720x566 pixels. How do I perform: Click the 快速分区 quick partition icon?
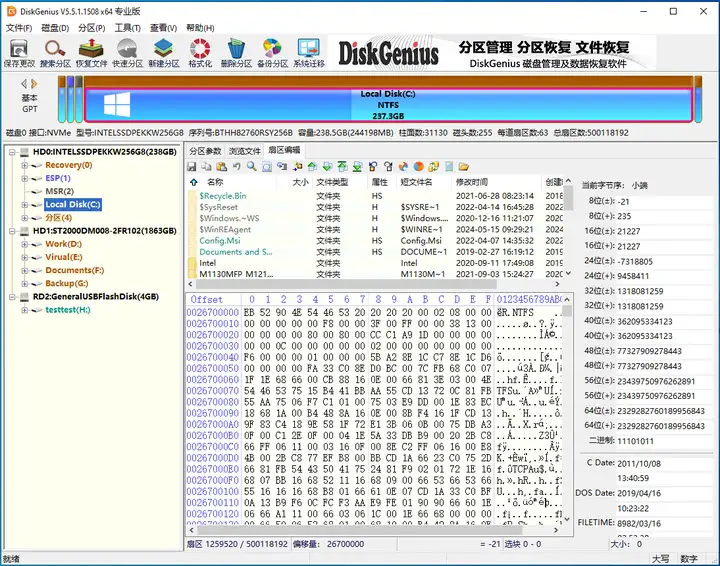(x=128, y=54)
